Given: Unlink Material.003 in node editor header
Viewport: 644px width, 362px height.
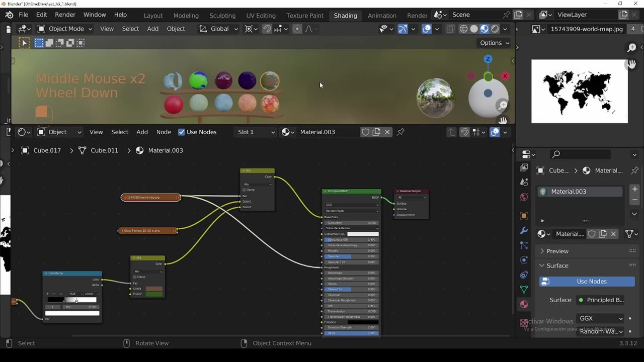Looking at the screenshot, I should pos(387,132).
